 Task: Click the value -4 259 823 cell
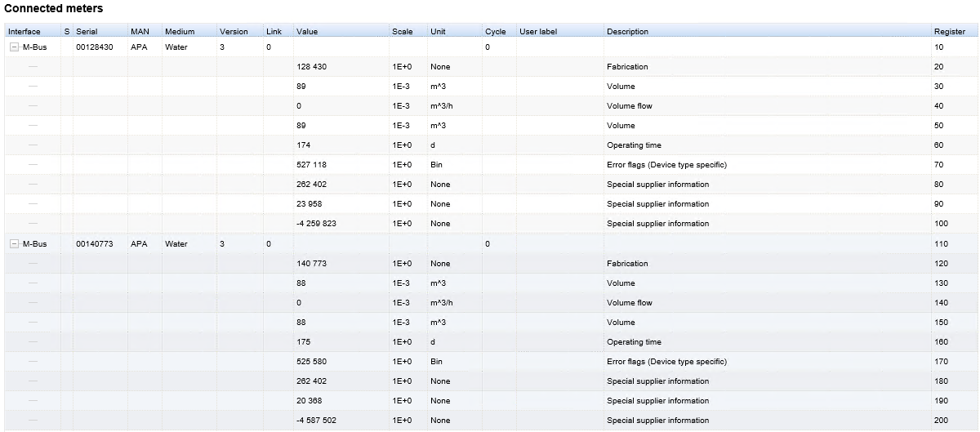(x=316, y=224)
